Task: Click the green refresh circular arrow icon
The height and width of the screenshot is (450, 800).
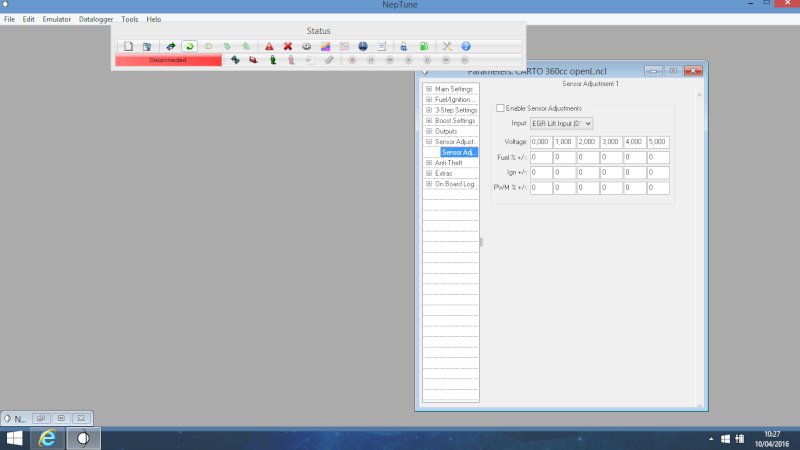Action: pyautogui.click(x=190, y=46)
